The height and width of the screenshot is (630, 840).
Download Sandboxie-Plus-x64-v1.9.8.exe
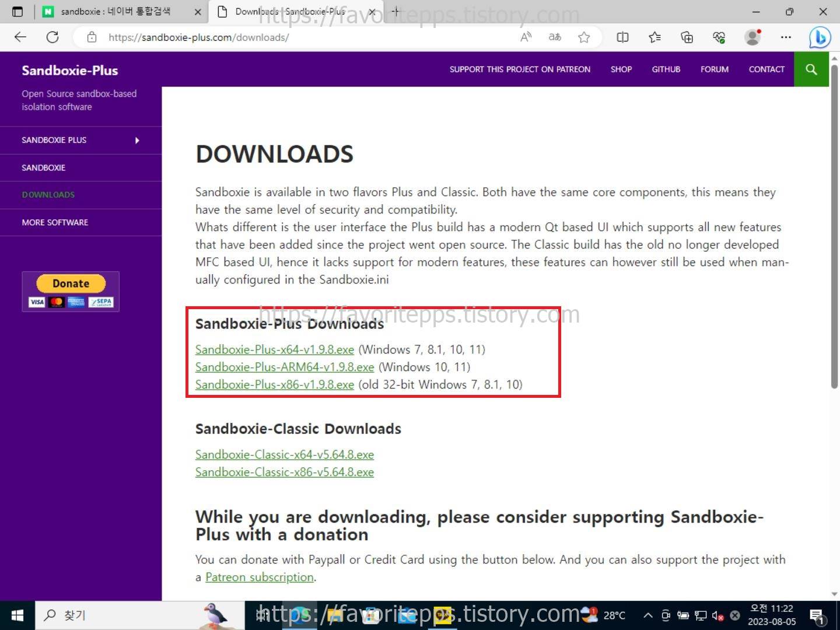click(x=275, y=349)
